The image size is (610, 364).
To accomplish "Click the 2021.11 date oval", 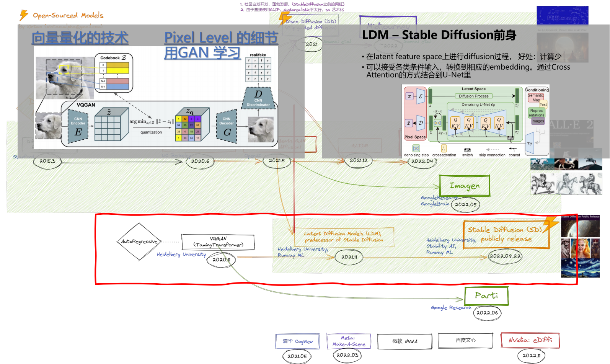I will pyautogui.click(x=349, y=257).
